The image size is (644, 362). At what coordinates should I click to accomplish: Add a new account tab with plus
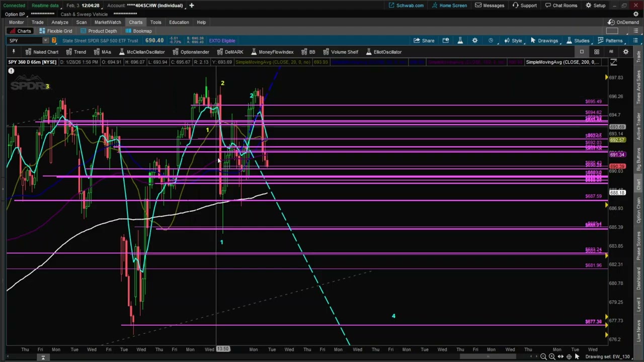click(x=192, y=5)
